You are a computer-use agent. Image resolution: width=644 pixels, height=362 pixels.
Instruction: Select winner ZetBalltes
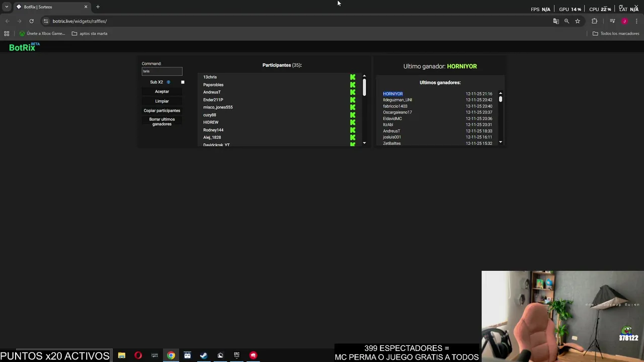click(392, 143)
